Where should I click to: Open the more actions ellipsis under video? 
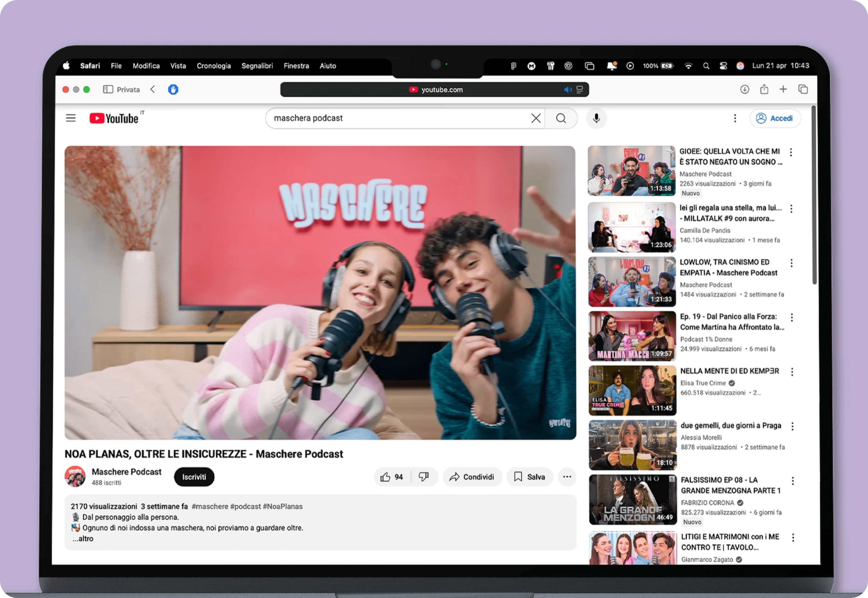pyautogui.click(x=567, y=477)
